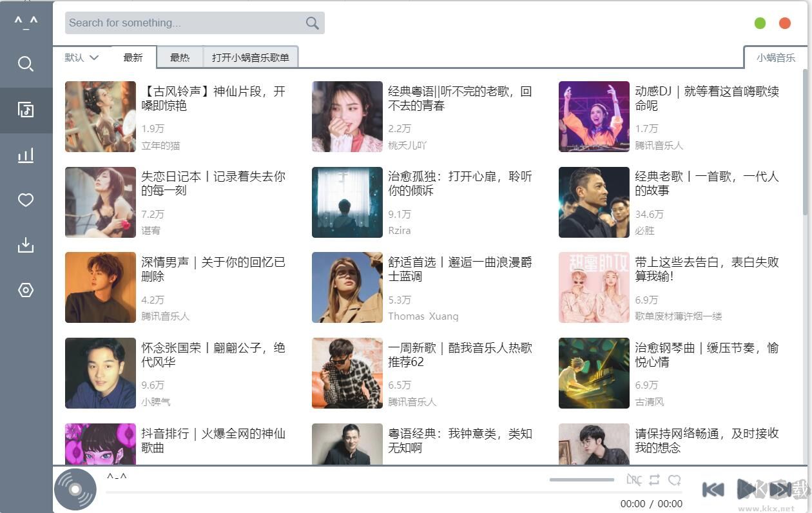Open the rankings chart panel
Screen dimensions: 812x513
pos(26,155)
